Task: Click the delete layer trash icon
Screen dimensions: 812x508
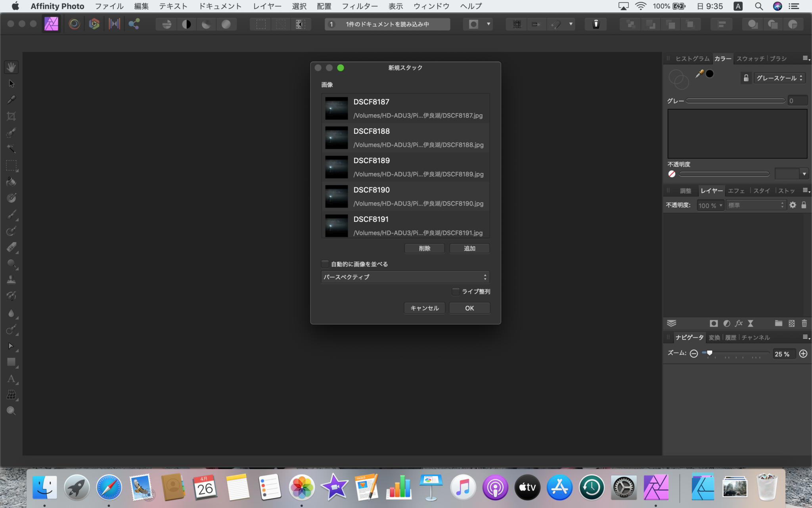Action: pyautogui.click(x=804, y=323)
